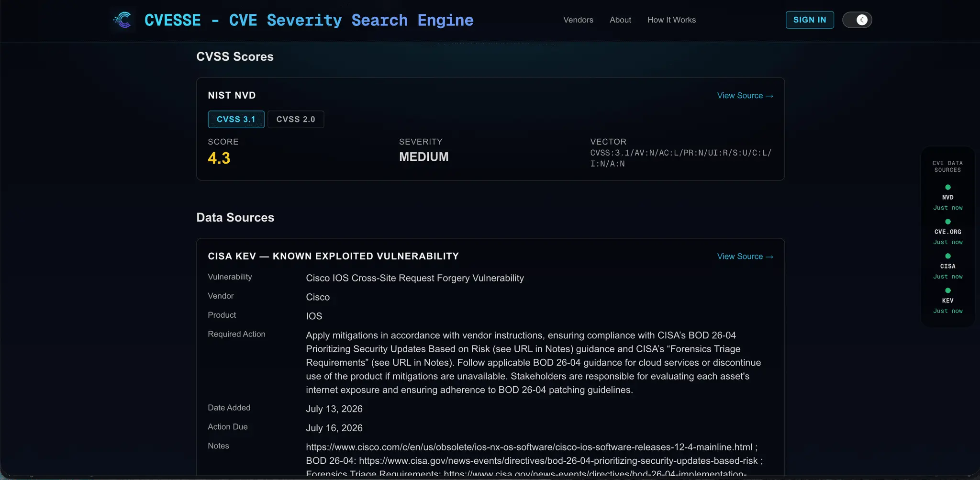Click the NIST NVD card title

(x=232, y=95)
